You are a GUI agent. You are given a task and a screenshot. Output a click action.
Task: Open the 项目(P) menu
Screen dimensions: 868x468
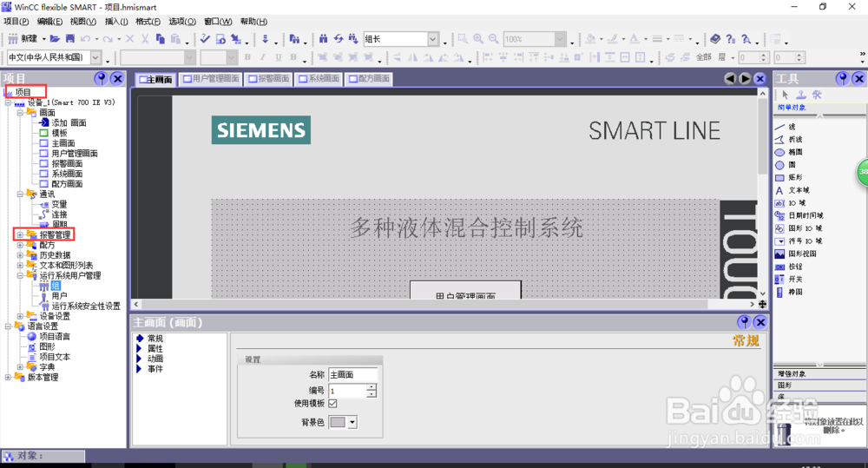point(16,22)
